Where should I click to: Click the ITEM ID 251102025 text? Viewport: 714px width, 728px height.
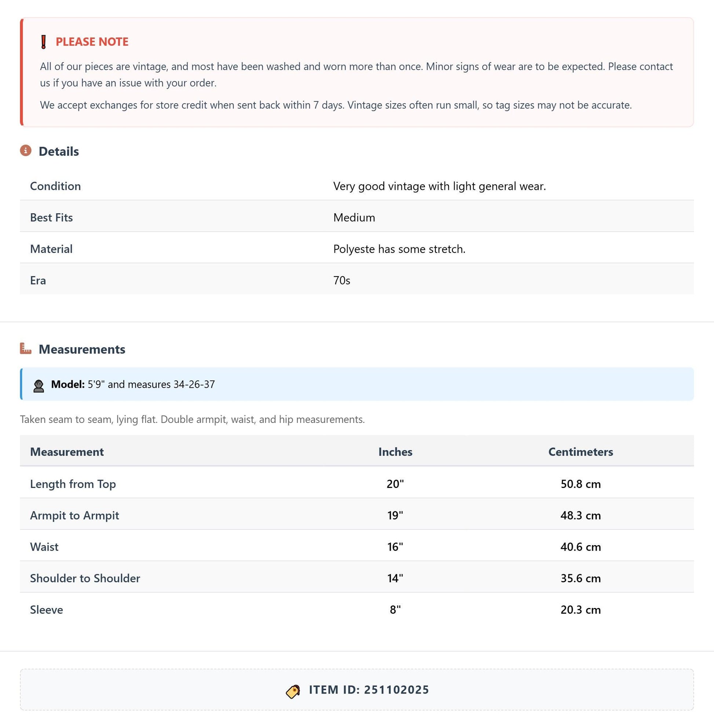click(369, 690)
